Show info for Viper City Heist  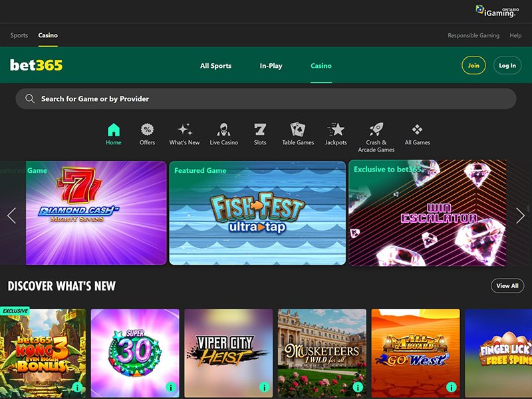point(264,387)
